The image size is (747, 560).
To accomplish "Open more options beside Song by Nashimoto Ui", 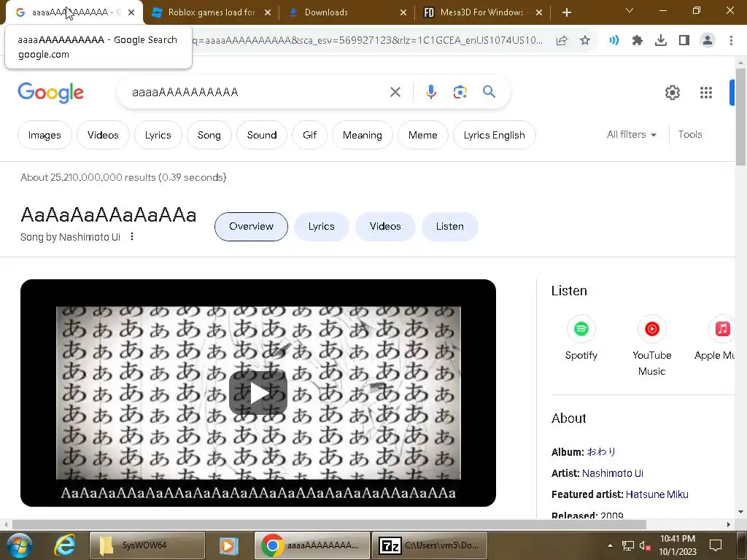I will (x=132, y=236).
